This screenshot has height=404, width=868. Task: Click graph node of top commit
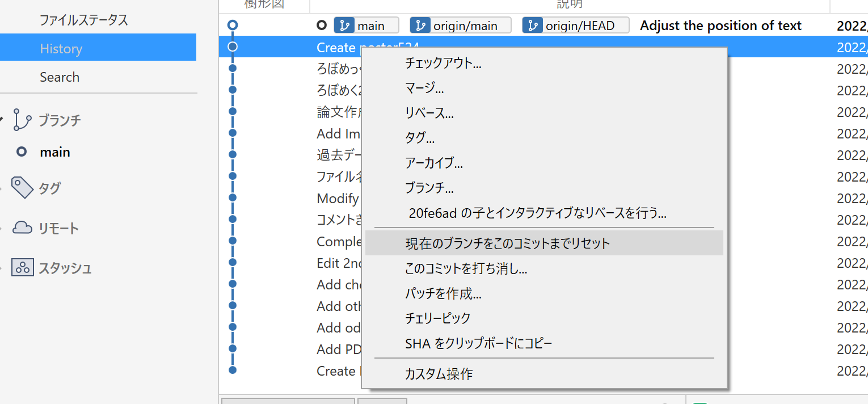pos(233,25)
